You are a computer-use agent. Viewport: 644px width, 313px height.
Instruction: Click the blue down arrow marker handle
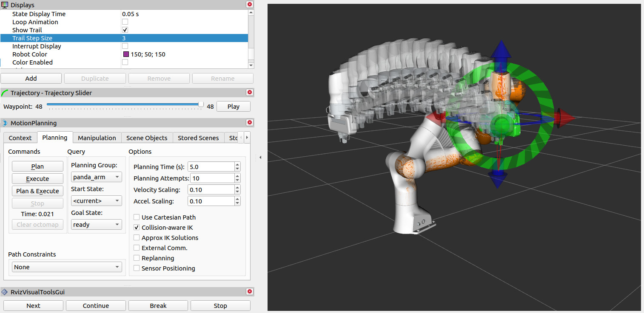point(497,179)
